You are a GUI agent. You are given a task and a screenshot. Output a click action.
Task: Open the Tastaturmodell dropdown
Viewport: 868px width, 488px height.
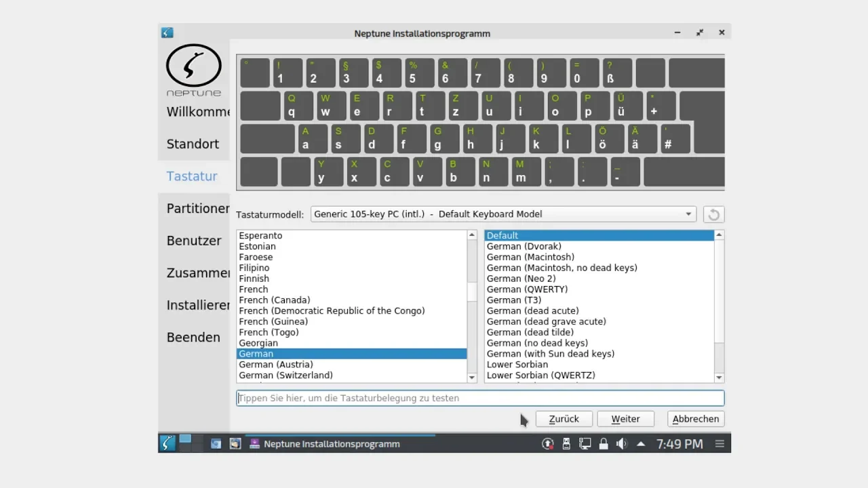[x=503, y=214]
